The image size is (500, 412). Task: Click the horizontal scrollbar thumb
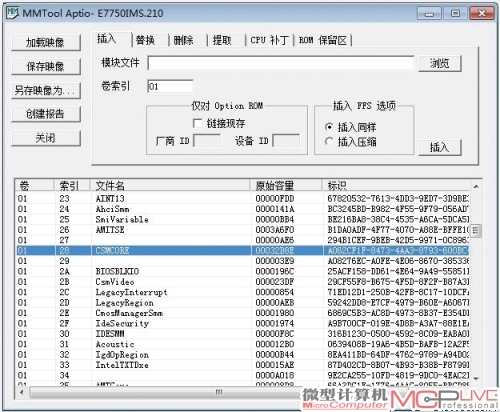219,392
